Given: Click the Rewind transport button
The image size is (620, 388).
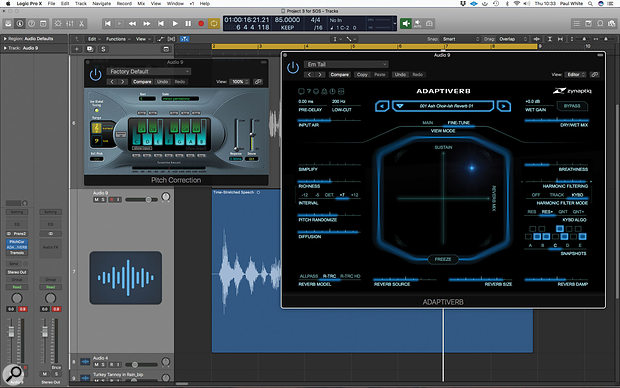Looking at the screenshot, I should 132,24.
